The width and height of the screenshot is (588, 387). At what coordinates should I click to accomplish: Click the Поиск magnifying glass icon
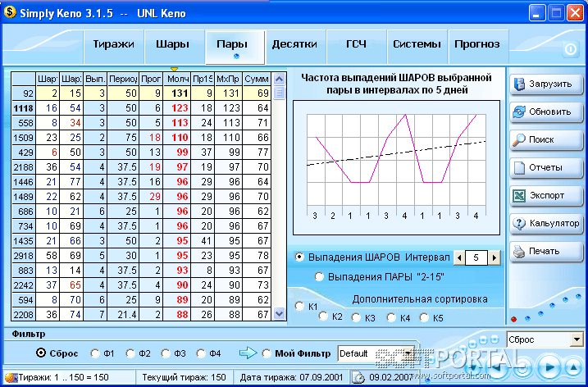click(519, 140)
